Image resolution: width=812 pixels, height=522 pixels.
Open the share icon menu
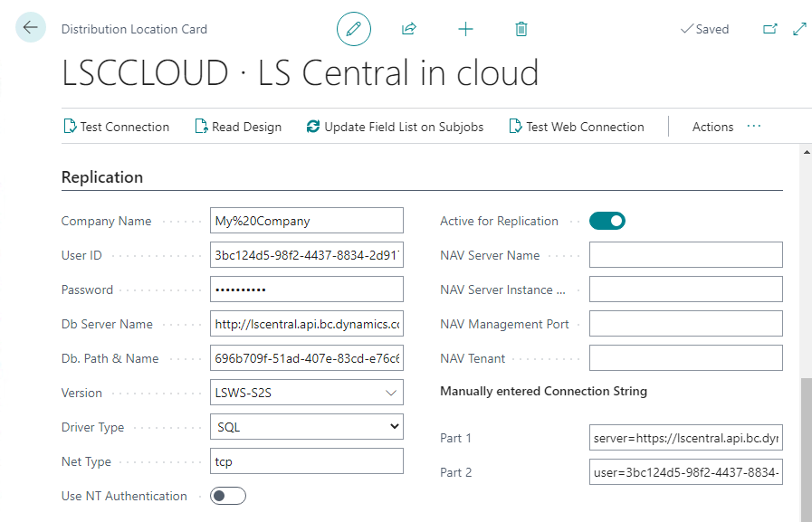tap(409, 29)
